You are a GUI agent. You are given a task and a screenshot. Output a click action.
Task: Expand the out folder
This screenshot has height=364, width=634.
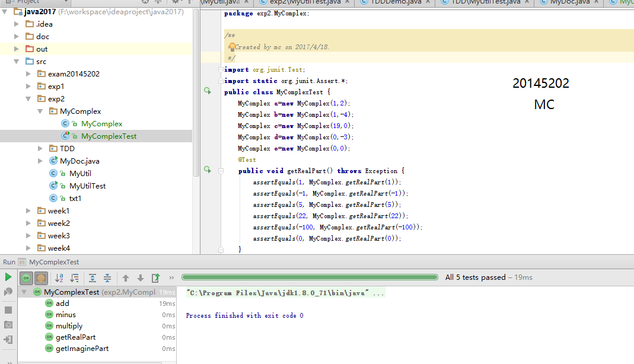pyautogui.click(x=17, y=49)
